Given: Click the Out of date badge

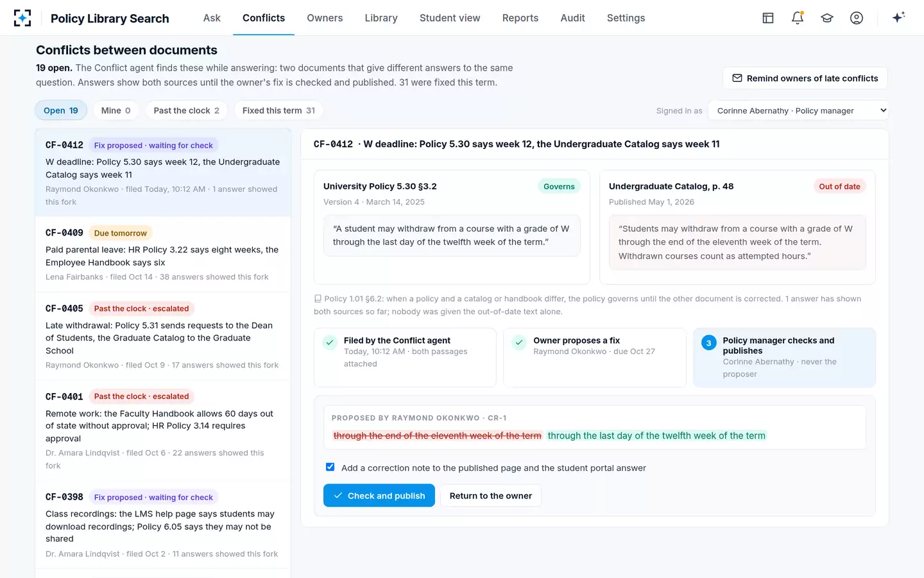Looking at the screenshot, I should [839, 186].
